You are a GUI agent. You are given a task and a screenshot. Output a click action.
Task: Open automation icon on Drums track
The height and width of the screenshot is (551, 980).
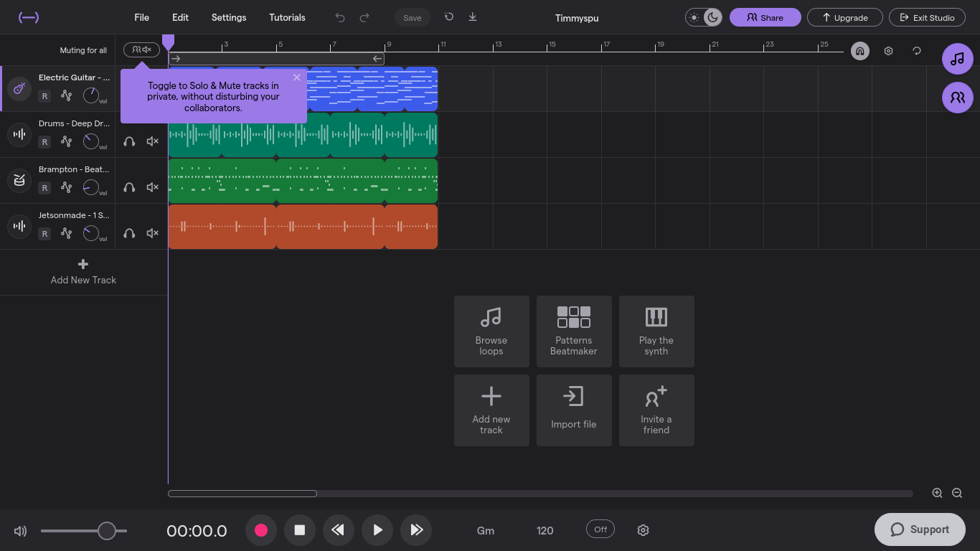67,141
